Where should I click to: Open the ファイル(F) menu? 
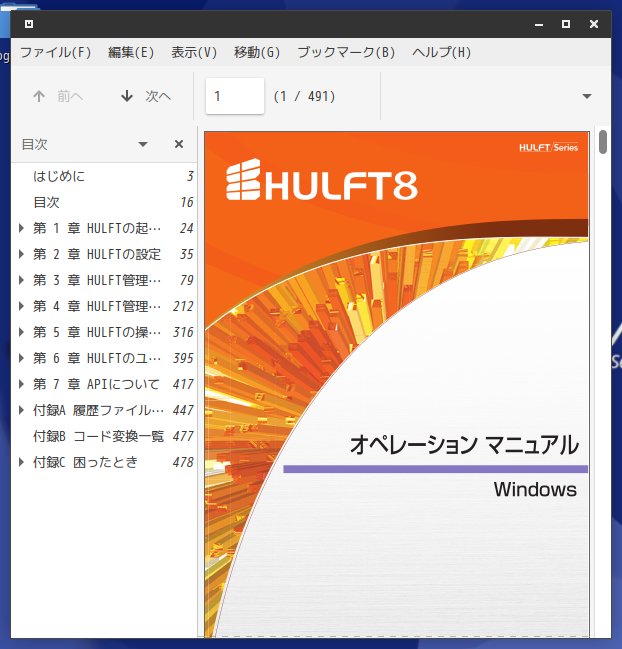point(55,52)
